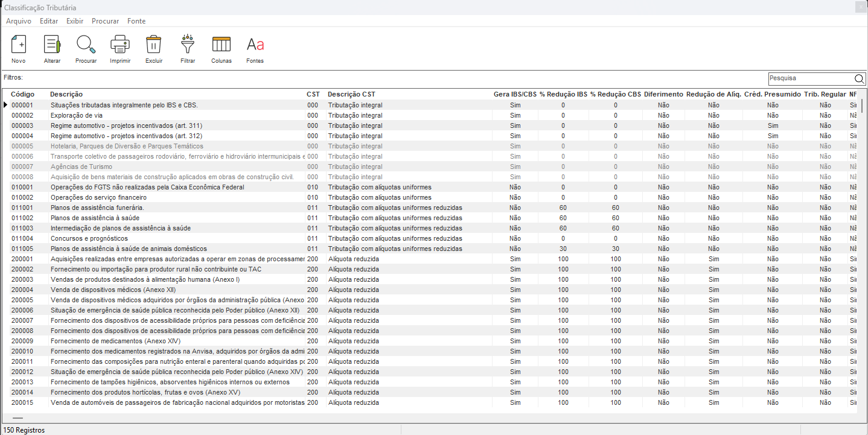Image resolution: width=868 pixels, height=435 pixels.
Task: Click into the Pesquisa search field
Action: tap(809, 78)
